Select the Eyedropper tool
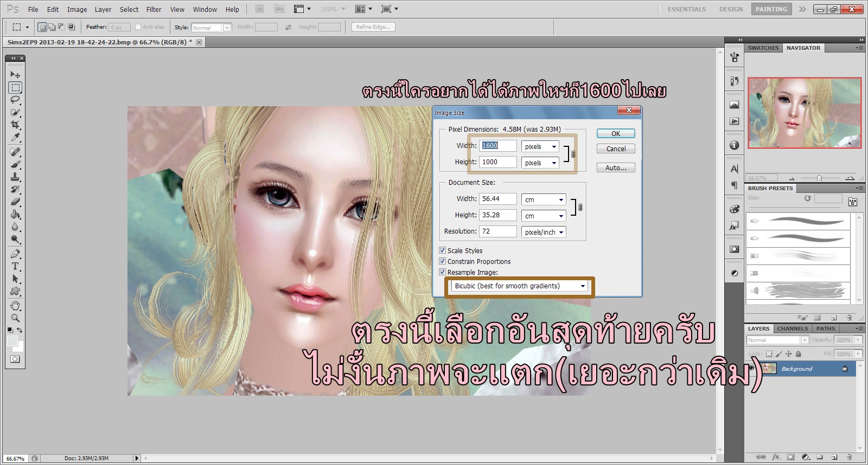Image resolution: width=868 pixels, height=465 pixels. (x=15, y=138)
